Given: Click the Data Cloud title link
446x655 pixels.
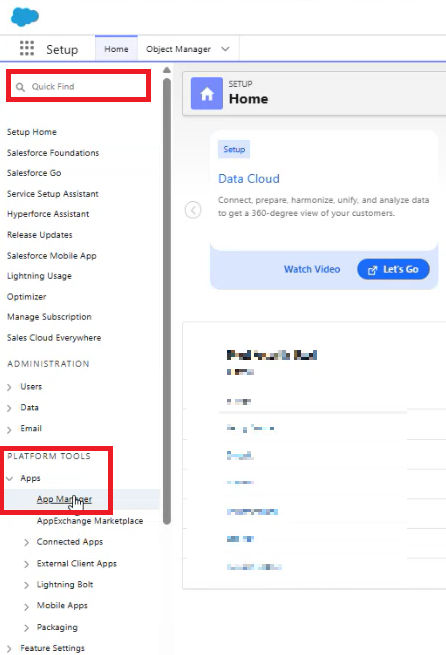Looking at the screenshot, I should (249, 179).
